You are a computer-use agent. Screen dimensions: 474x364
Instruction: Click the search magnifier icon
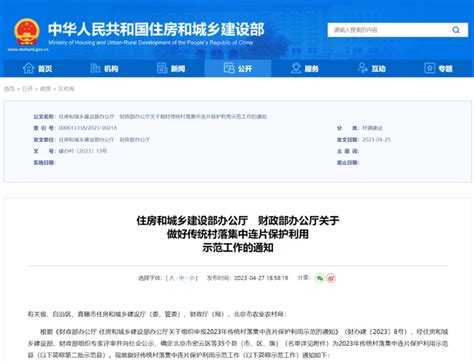(456, 30)
